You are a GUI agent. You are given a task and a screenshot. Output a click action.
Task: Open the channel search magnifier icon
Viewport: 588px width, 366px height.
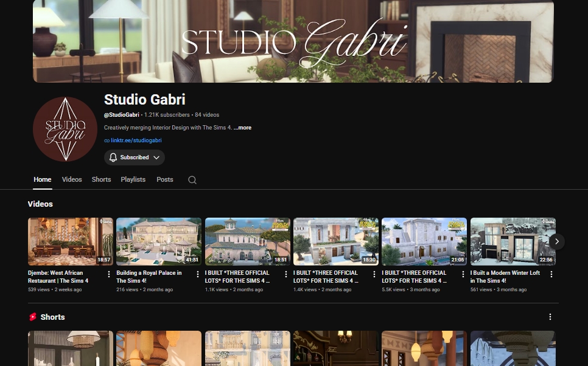tap(192, 180)
